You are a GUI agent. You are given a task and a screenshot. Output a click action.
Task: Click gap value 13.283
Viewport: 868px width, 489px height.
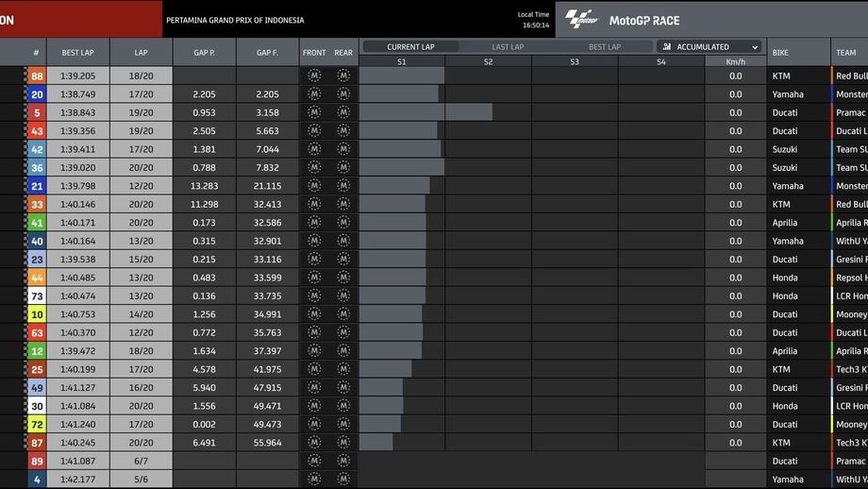point(205,186)
